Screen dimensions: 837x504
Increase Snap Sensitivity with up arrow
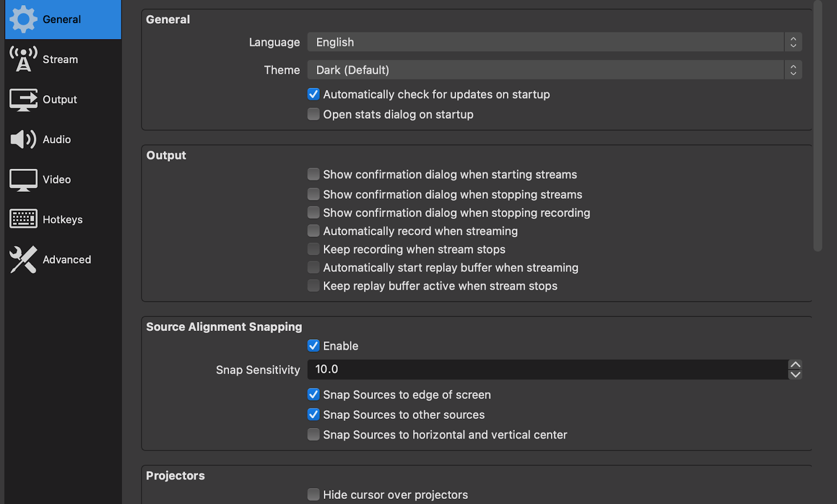[795, 364]
